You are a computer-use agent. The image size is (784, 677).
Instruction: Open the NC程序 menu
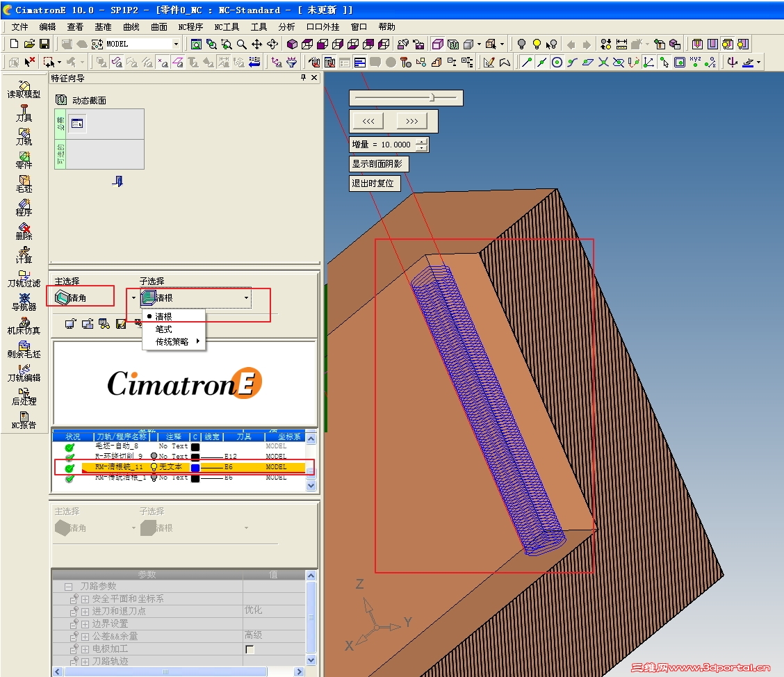[190, 27]
